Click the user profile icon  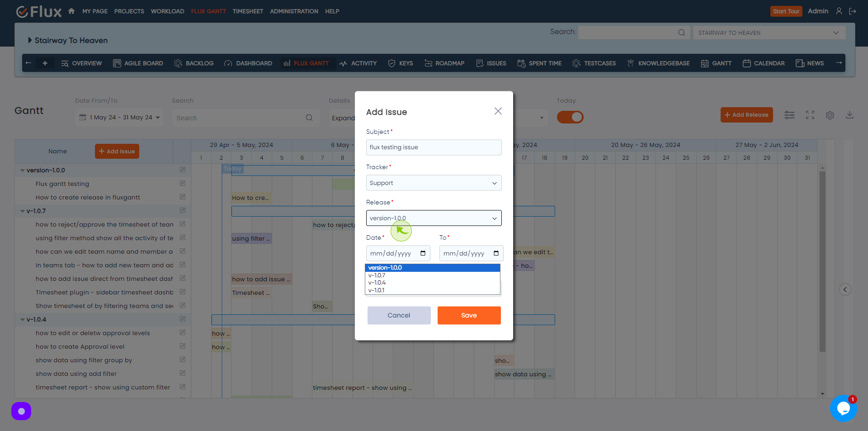pos(839,11)
